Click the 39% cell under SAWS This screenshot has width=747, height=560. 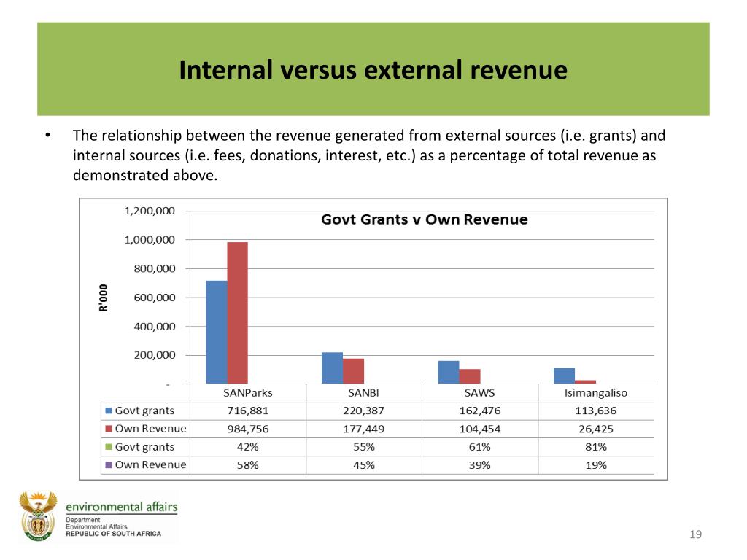click(x=480, y=464)
